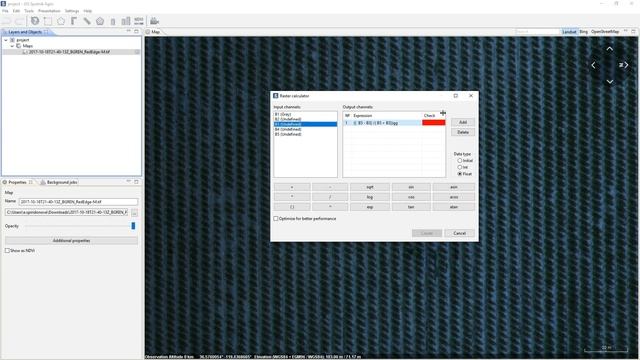Click the Delete output channel button

coord(463,132)
